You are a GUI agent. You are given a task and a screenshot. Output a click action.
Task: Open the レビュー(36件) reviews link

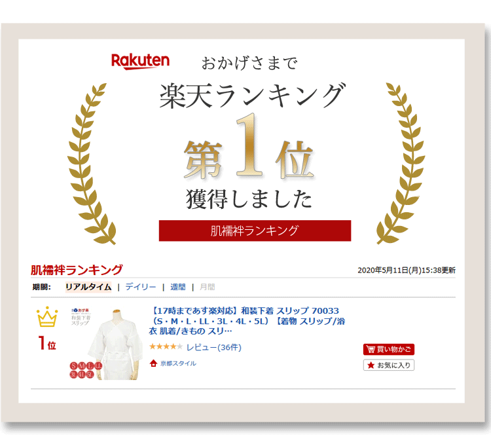point(213,347)
